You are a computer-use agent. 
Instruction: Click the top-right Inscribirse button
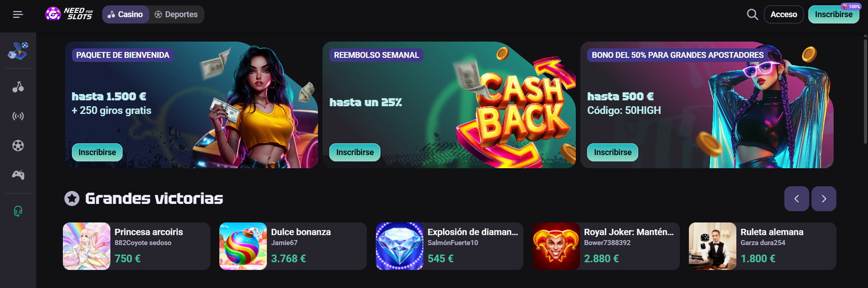tap(833, 15)
